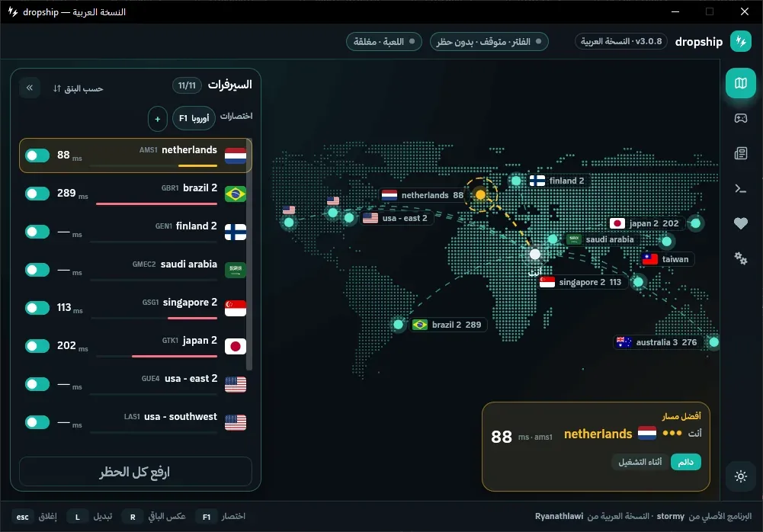Screen dimensions: 763x532
Task: Click the netherlands flag in server list
Action: click(236, 155)
